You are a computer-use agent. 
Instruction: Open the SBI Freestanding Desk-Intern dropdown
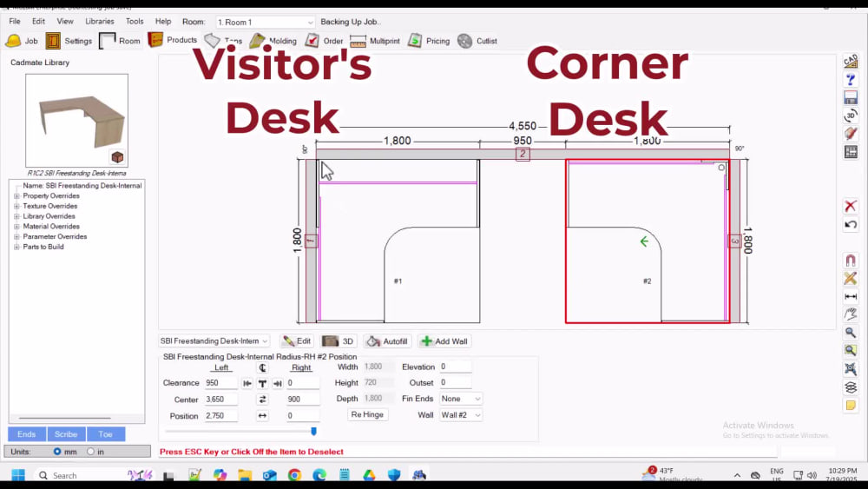click(x=214, y=341)
